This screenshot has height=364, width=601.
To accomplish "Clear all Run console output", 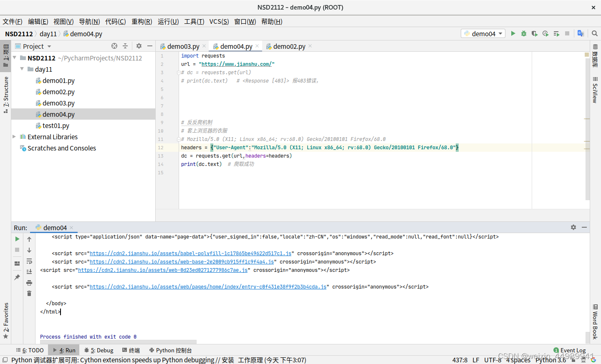I will click(29, 294).
